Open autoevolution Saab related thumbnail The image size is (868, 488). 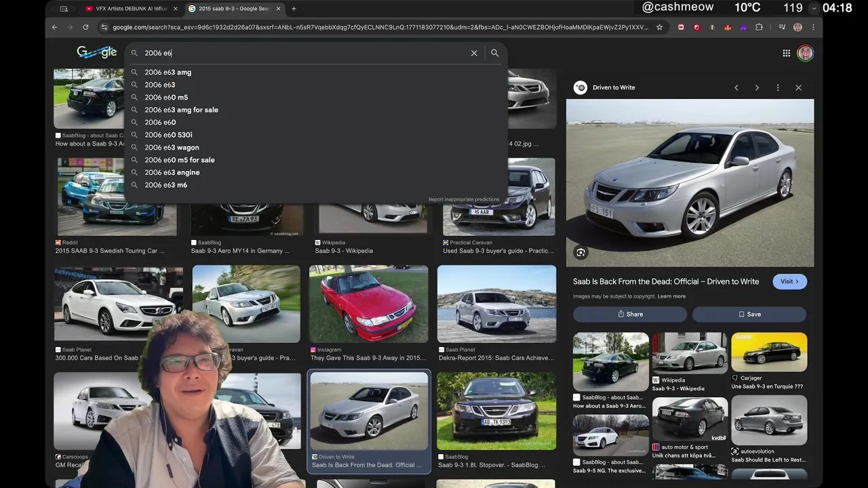click(769, 421)
